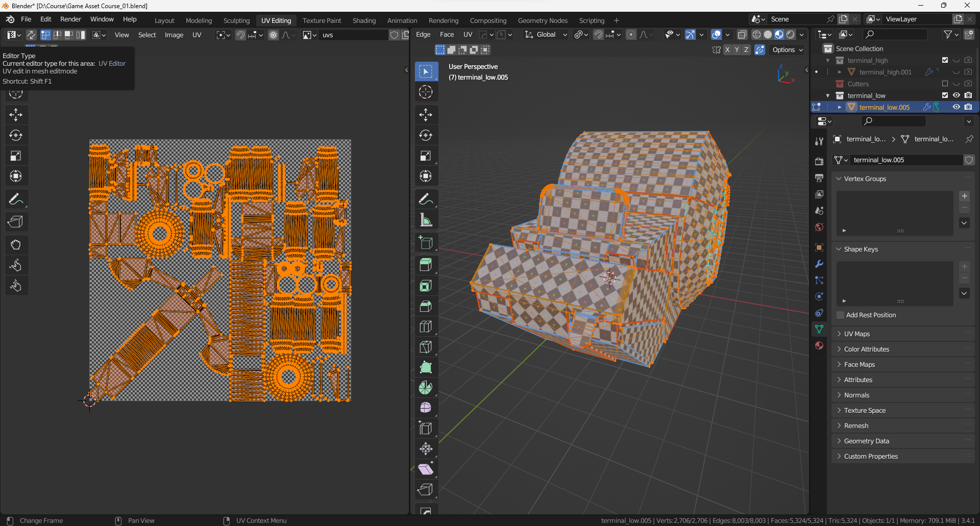This screenshot has width=980, height=526.
Task: Select the Annotate tool in UV editor
Action: (x=16, y=199)
